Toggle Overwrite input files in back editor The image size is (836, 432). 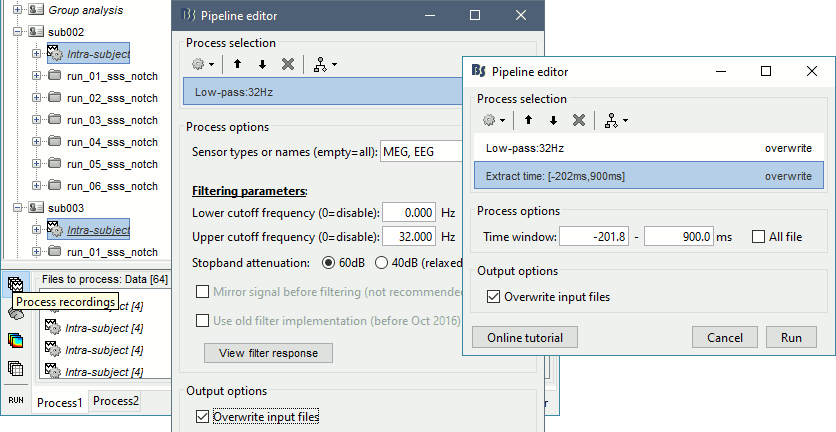(x=202, y=416)
